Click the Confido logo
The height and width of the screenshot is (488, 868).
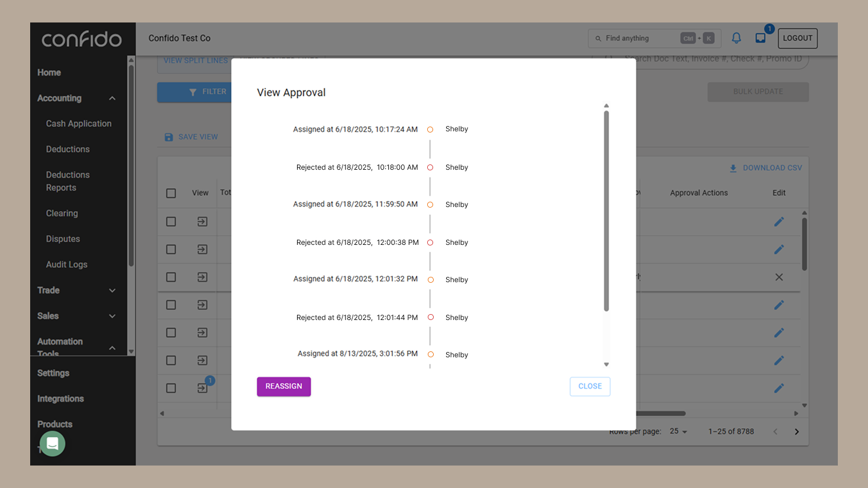82,39
